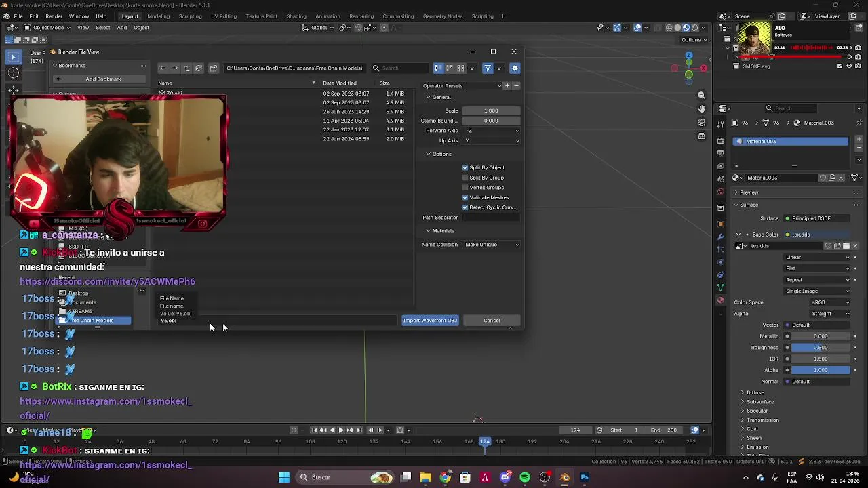This screenshot has height=488, width=868.
Task: Click the Clamp Bounding Box field
Action: (x=492, y=121)
